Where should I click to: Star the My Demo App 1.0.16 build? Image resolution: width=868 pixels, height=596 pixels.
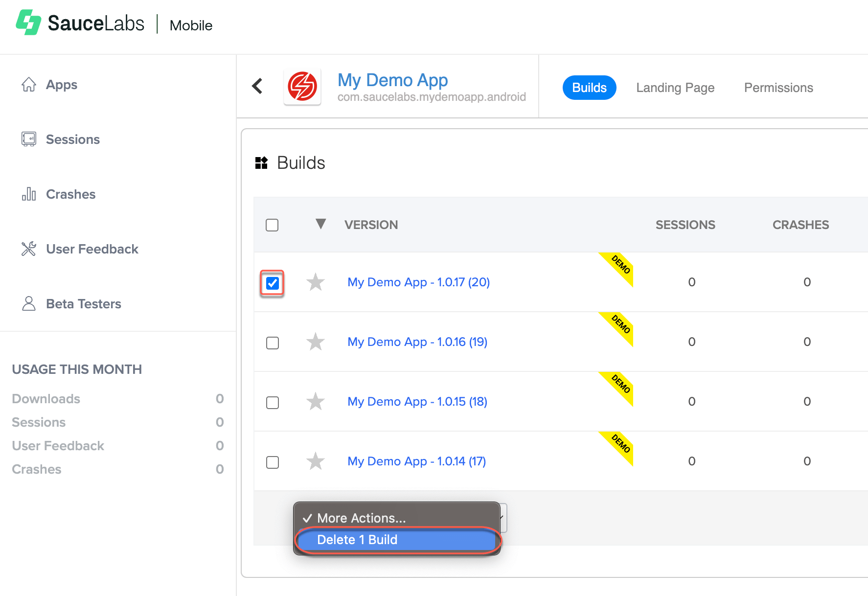pyautogui.click(x=316, y=342)
